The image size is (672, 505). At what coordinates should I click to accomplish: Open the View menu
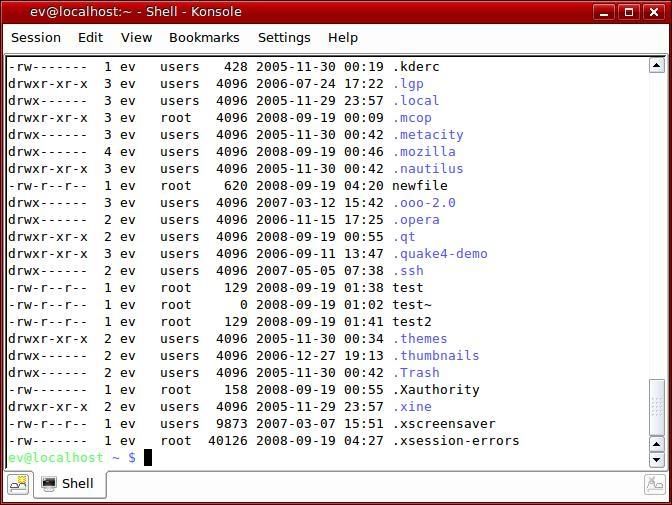[x=136, y=38]
